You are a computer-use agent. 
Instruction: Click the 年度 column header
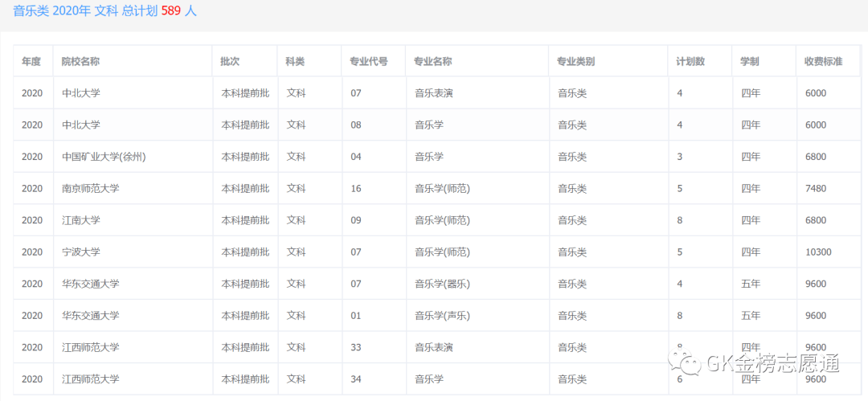(31, 62)
